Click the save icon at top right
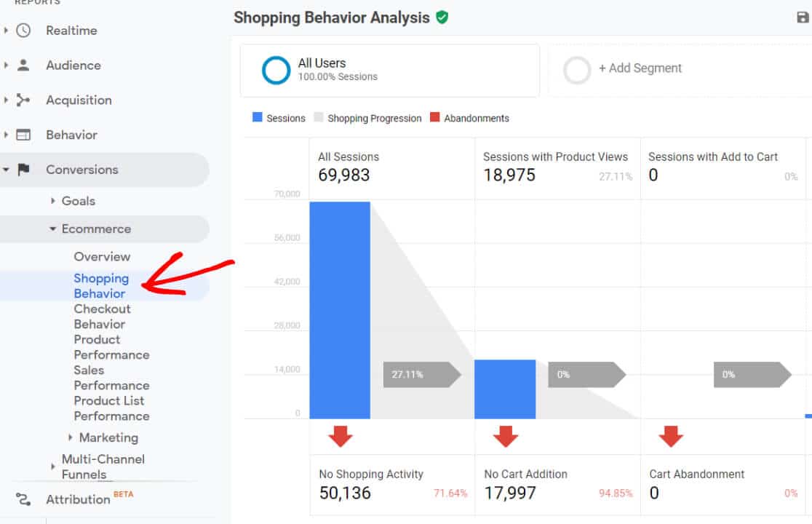This screenshot has height=524, width=812. coord(802,17)
